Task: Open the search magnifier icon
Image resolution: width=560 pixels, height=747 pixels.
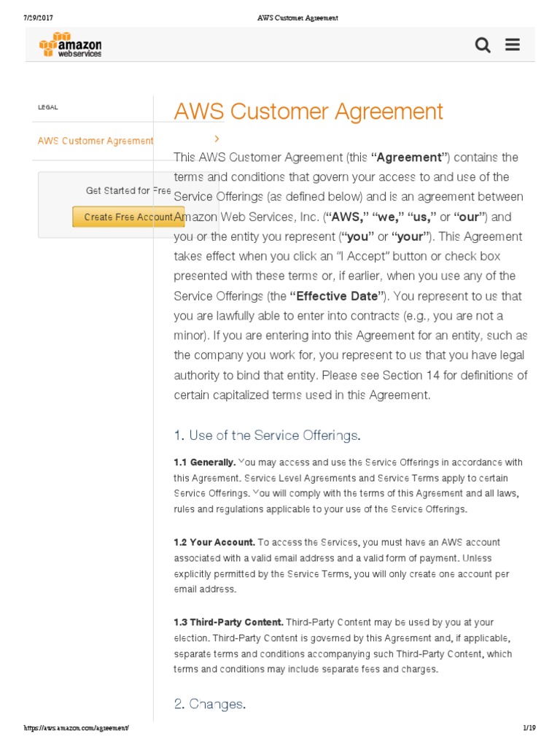Action: 483,45
